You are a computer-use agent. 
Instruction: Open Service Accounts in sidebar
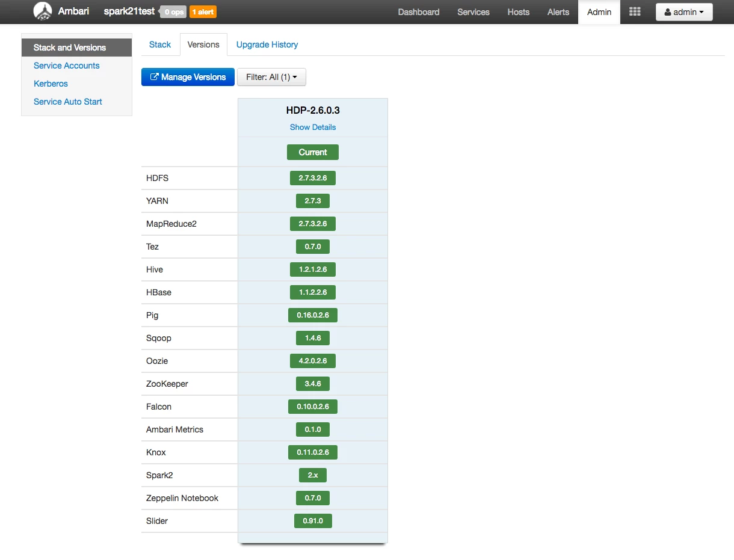tap(67, 66)
